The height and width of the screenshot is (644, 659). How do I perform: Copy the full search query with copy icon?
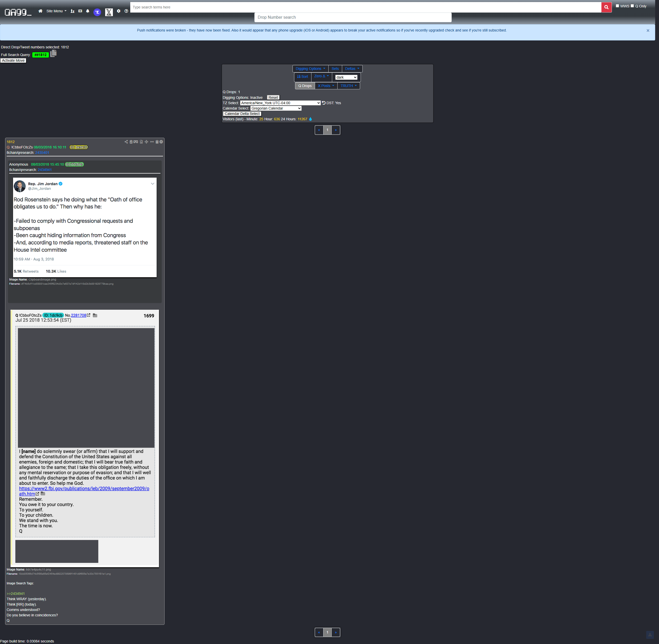[53, 54]
